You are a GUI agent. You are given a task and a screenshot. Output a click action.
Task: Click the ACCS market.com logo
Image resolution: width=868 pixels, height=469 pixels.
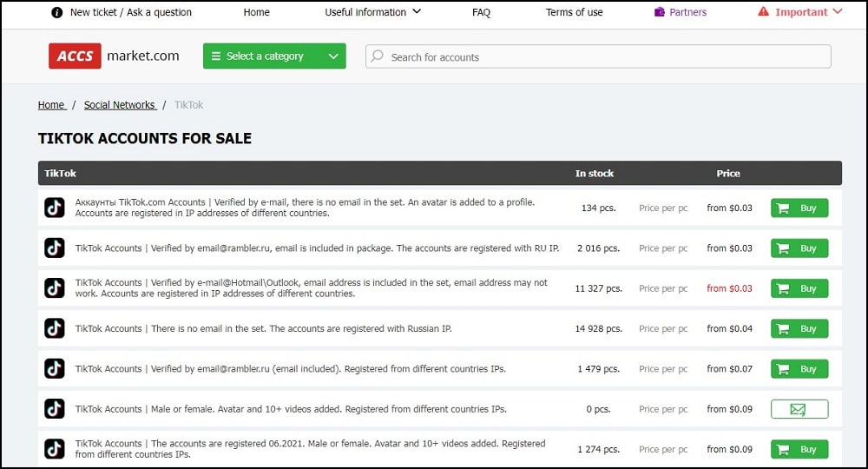(114, 56)
